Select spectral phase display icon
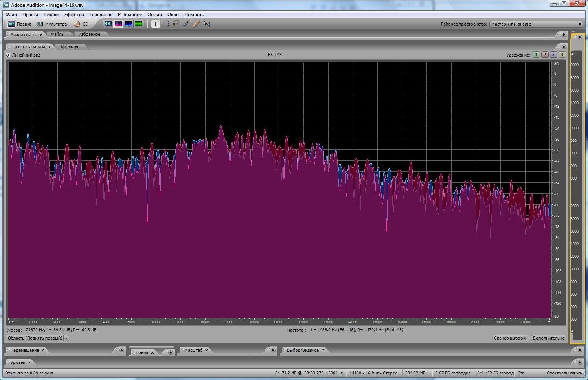This screenshot has width=588, height=380. tap(139, 24)
